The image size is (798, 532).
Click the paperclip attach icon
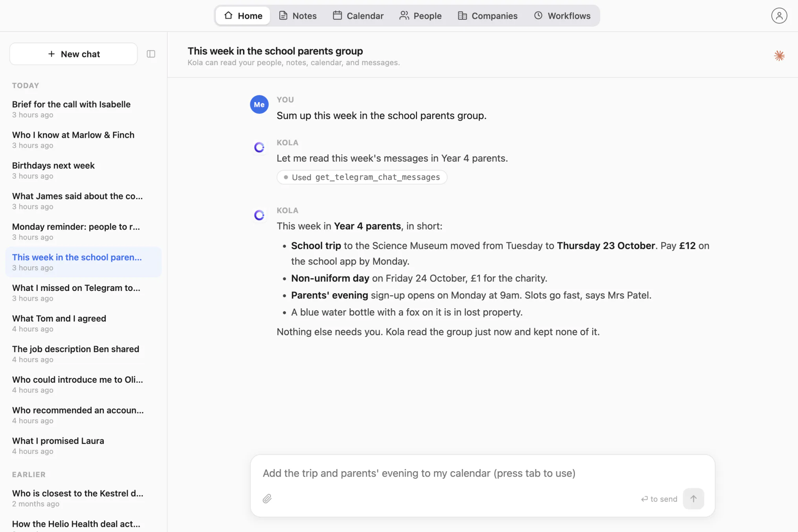coord(267,499)
